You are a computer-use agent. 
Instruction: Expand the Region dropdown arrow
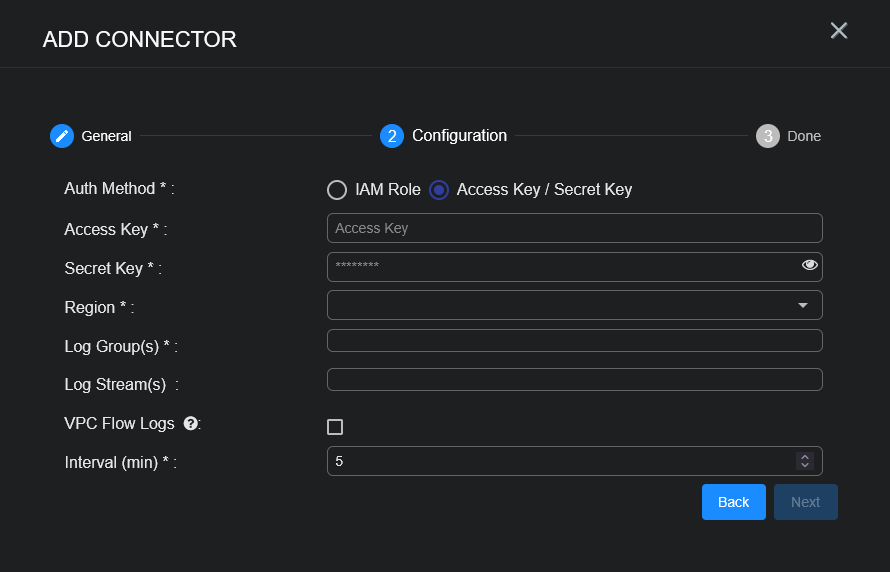(802, 305)
